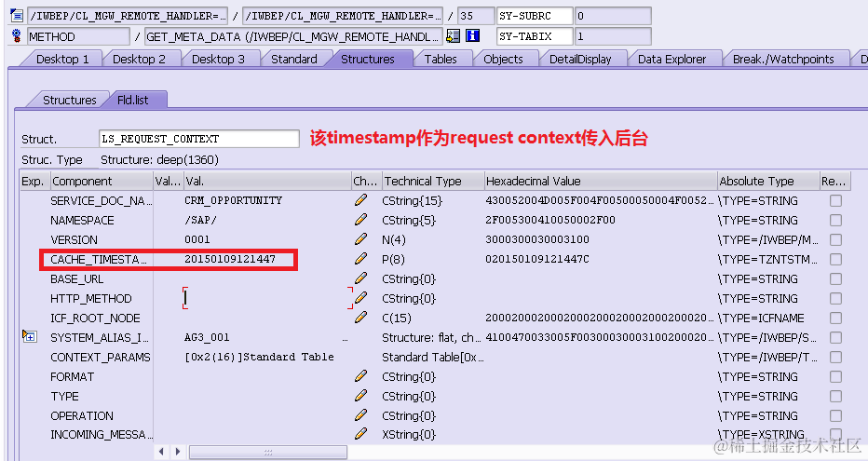Open the Standard tab
Image resolution: width=868 pixels, height=461 pixels.
(294, 59)
